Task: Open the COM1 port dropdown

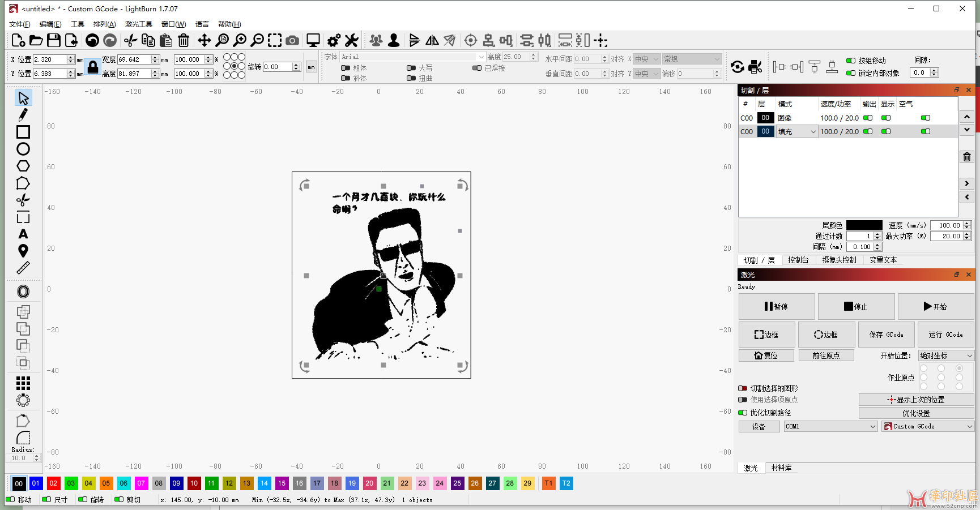Action: (830, 426)
